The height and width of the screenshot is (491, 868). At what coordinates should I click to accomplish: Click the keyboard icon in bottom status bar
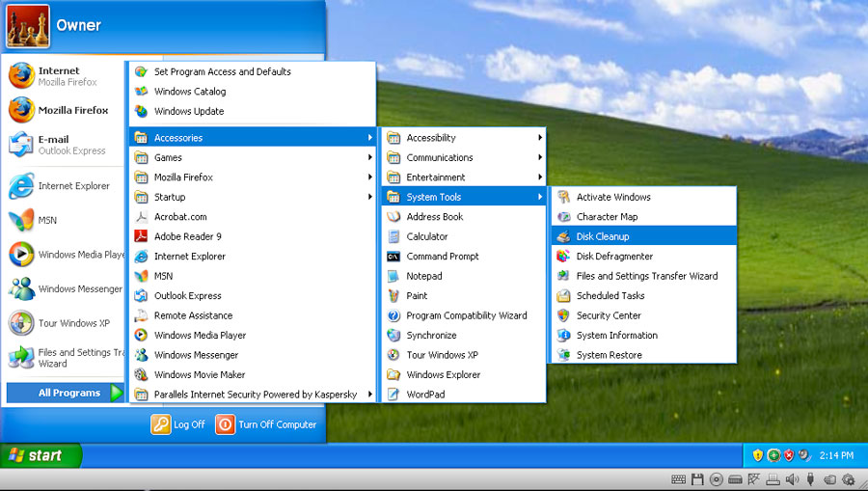point(679,479)
